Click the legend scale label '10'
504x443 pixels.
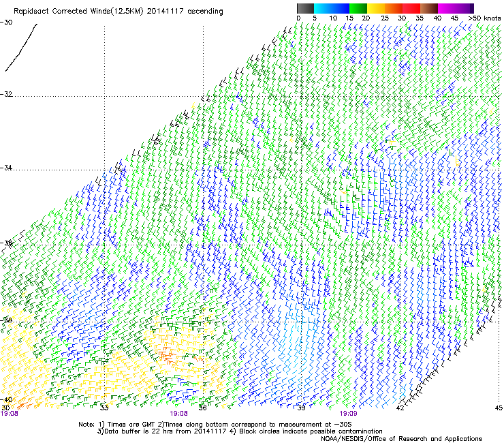click(333, 18)
